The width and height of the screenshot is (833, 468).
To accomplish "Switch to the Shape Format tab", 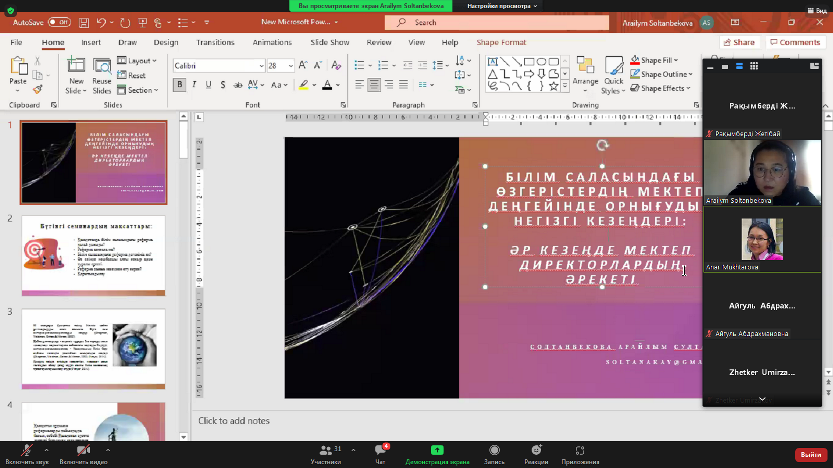I will tap(500, 42).
